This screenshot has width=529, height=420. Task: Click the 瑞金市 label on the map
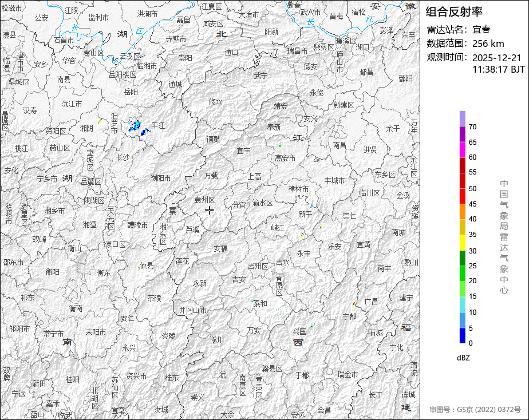click(348, 374)
